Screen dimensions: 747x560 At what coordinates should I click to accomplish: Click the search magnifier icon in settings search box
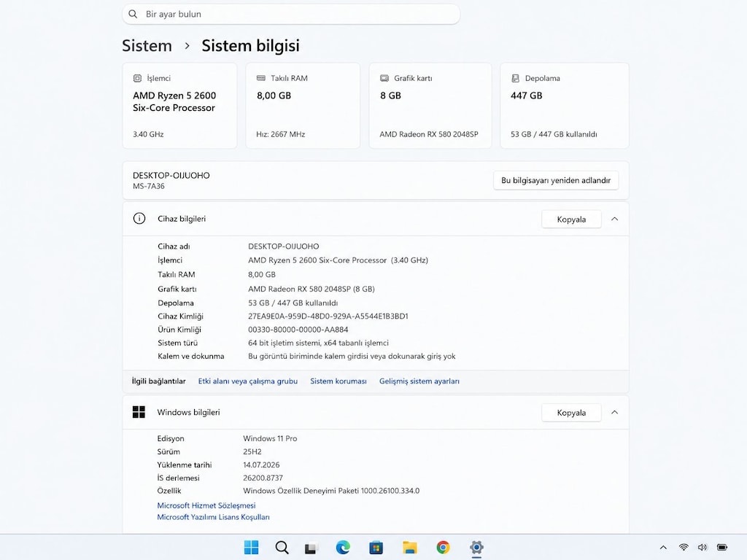pyautogui.click(x=133, y=14)
